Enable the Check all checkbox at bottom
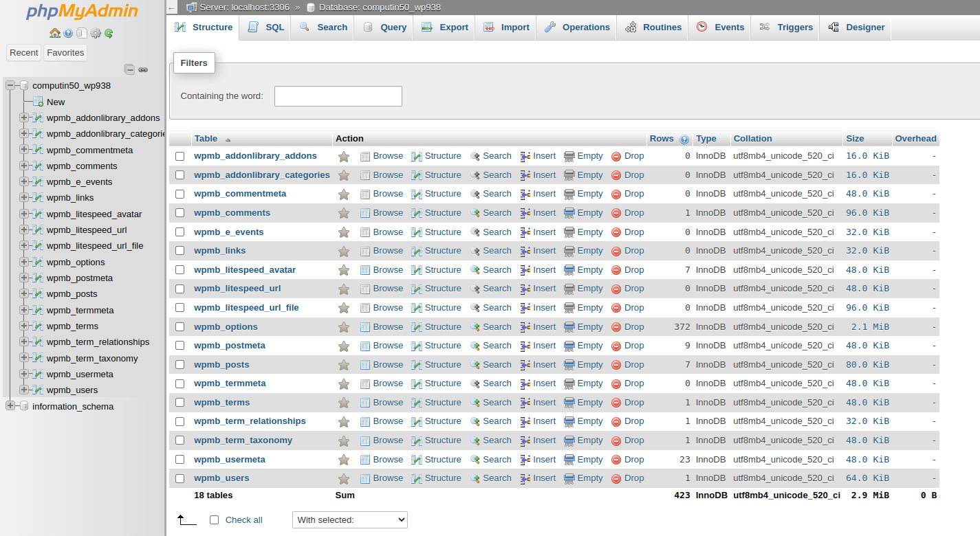980x536 pixels. pos(214,520)
